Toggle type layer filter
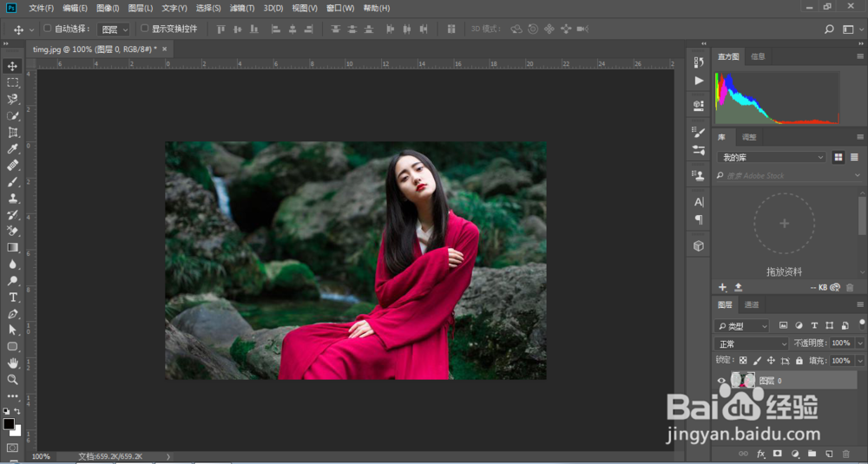Screen dimensions: 868x464 [814, 325]
